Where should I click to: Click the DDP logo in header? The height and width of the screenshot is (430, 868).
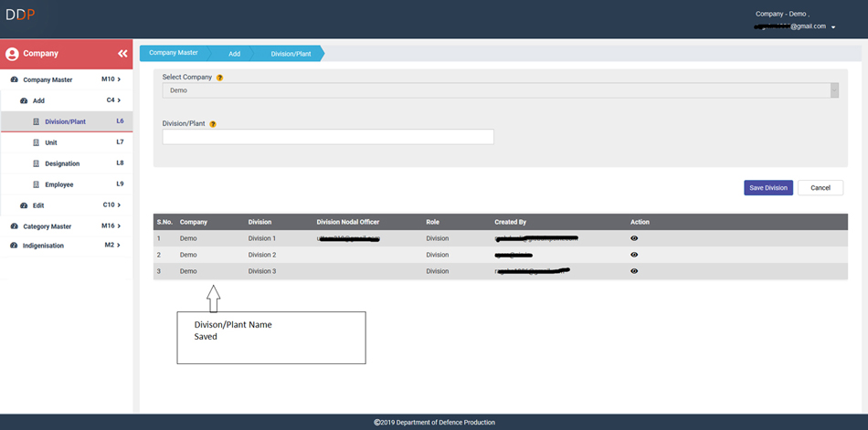[x=22, y=15]
